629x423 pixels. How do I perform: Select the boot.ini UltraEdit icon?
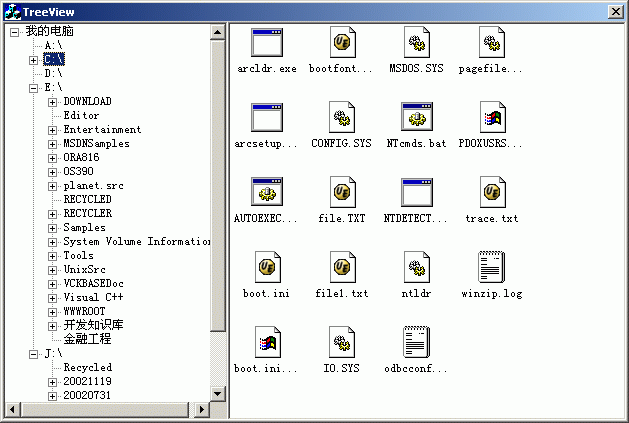268,267
